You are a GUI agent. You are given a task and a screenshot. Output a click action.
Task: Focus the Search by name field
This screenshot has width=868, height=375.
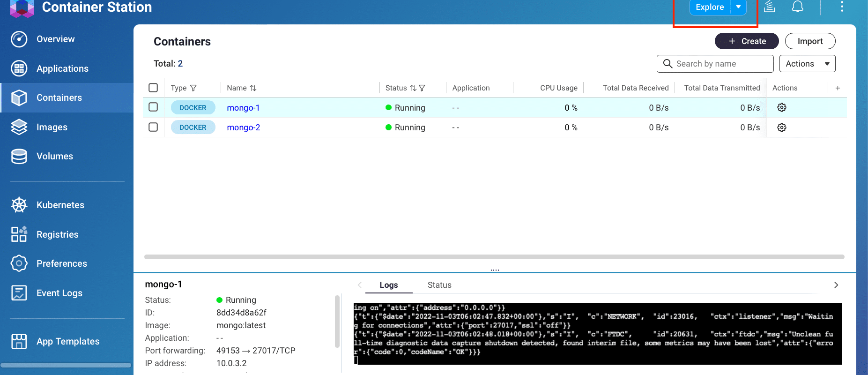715,64
